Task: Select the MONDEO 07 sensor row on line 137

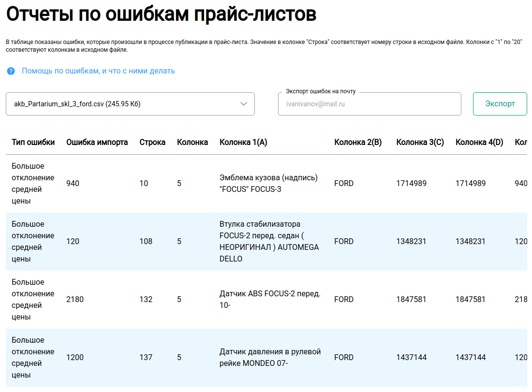Action: (x=266, y=357)
